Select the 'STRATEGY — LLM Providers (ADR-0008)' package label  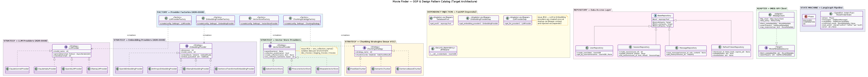[25, 41]
